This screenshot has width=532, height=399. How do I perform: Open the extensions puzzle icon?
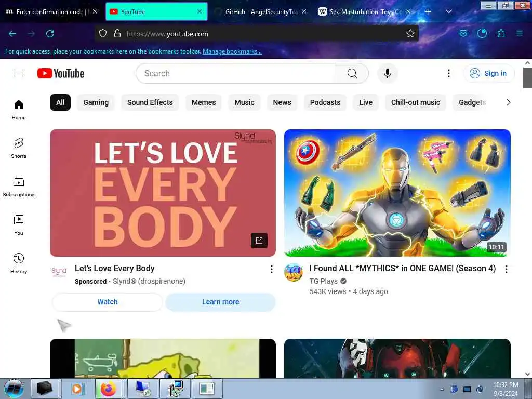[501, 34]
